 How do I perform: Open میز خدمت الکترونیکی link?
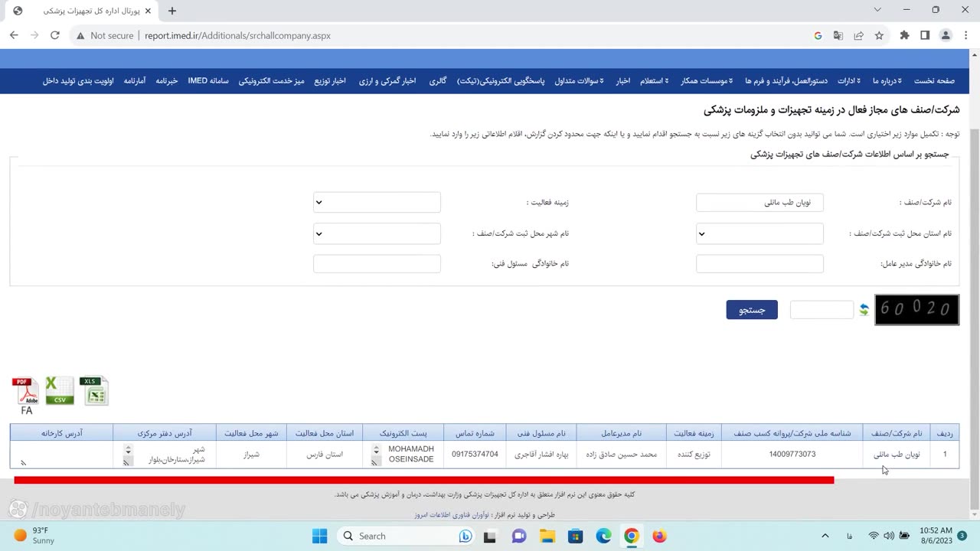click(272, 81)
